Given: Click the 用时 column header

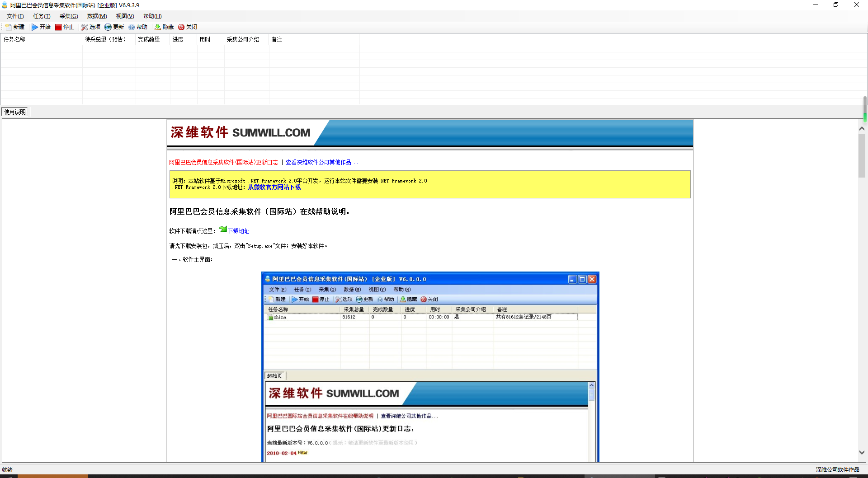Looking at the screenshot, I should tap(211, 39).
